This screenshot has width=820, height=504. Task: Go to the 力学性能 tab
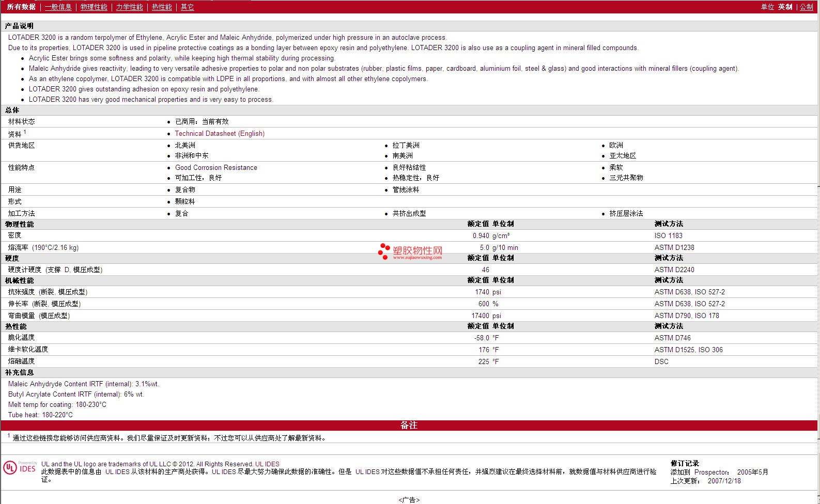pos(130,7)
